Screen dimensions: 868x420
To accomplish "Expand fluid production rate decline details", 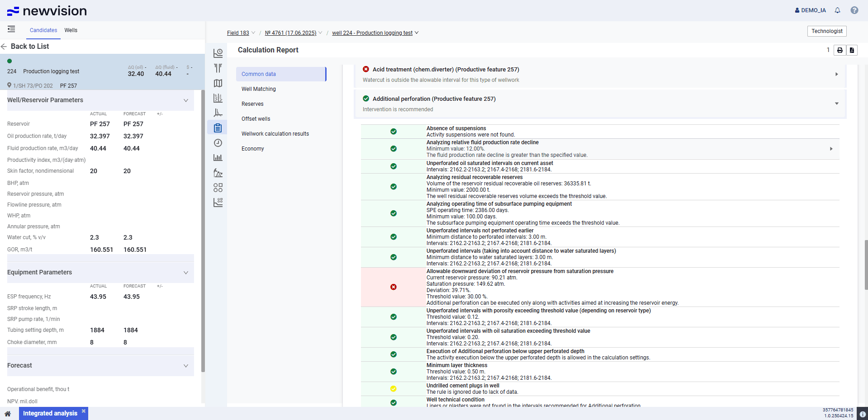I will pos(831,149).
